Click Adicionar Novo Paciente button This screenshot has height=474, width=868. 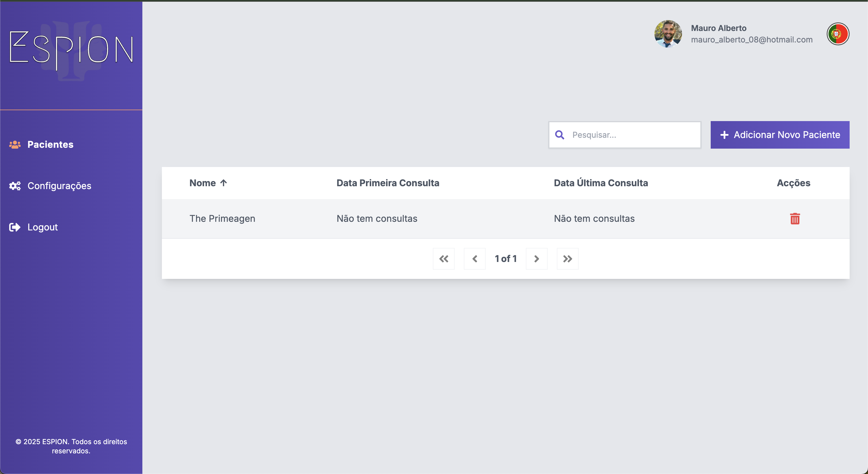pos(780,135)
